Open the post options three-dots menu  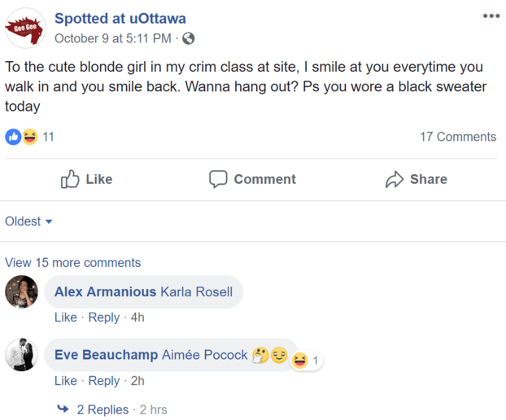[491, 16]
